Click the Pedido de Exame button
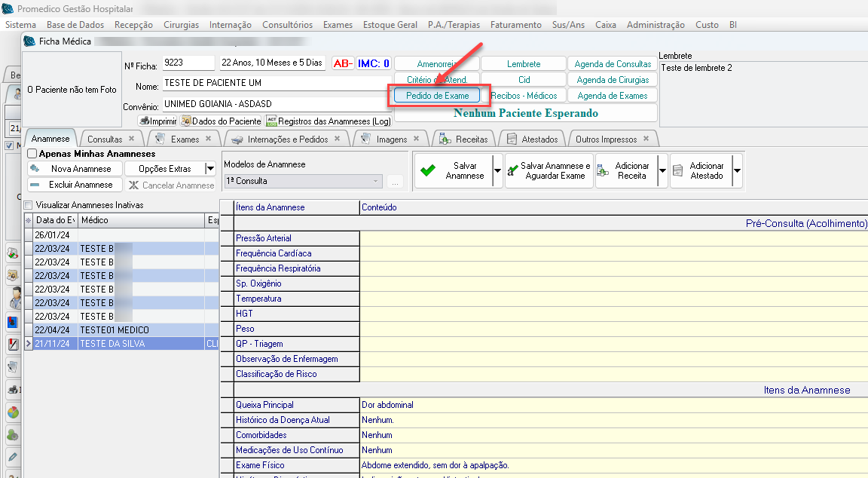The width and height of the screenshot is (868, 478). 437,96
